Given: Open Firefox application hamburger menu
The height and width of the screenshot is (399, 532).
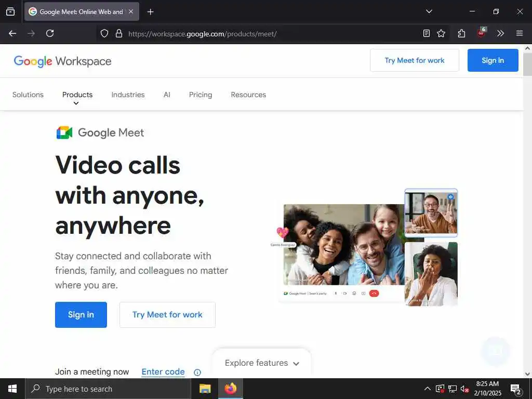Looking at the screenshot, I should (x=520, y=33).
